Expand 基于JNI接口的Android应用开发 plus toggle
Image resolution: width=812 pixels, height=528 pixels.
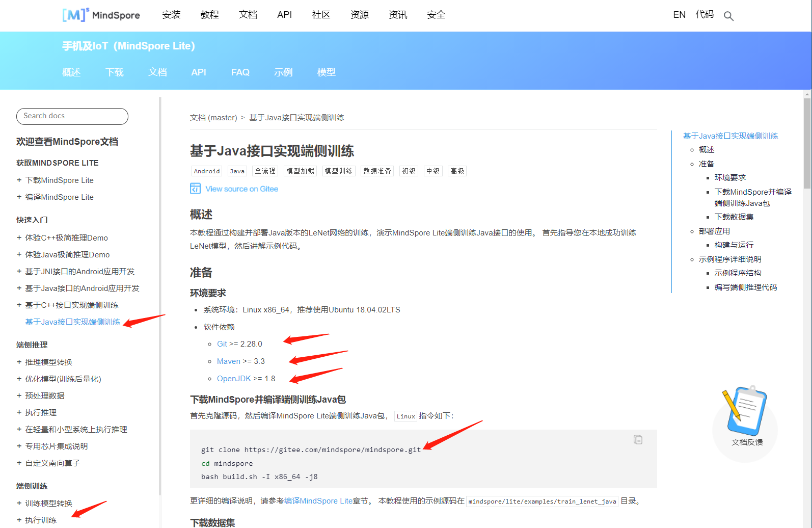point(19,271)
